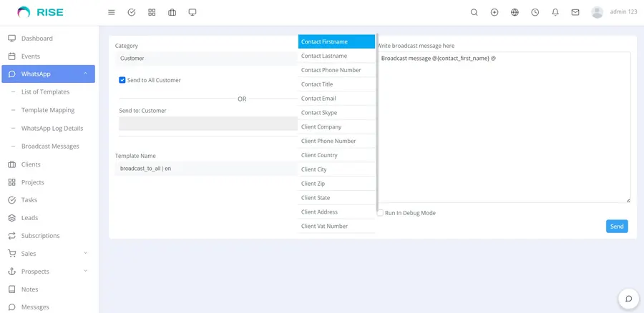Click Subscriptions repeat icon in sidebar
The image size is (644, 313).
[x=12, y=236]
